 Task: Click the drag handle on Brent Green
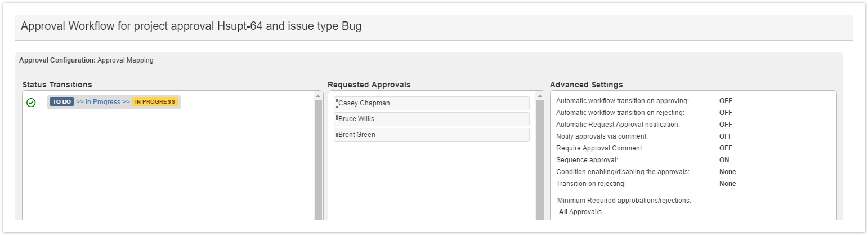tap(336, 135)
